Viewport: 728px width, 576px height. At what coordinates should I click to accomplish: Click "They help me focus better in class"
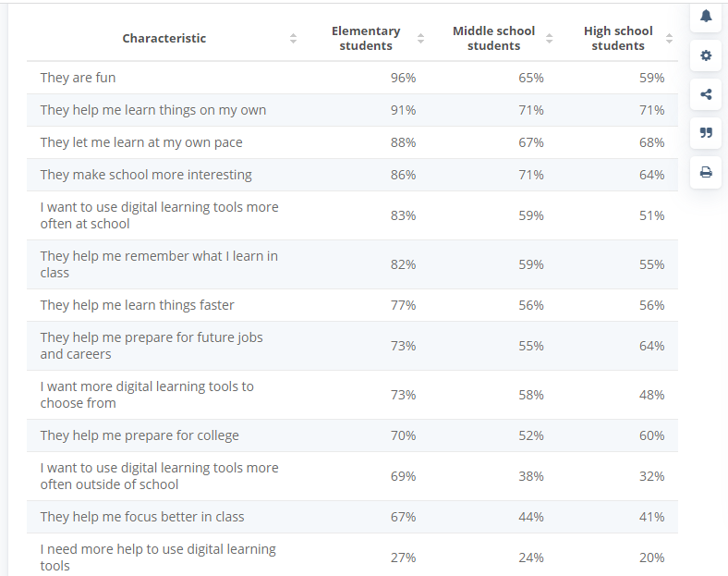point(142,517)
